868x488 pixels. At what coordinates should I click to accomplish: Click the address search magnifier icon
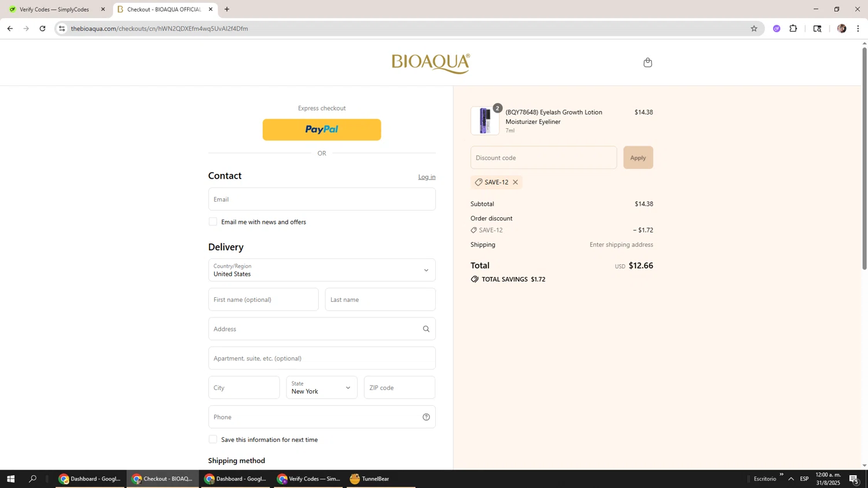(x=426, y=329)
